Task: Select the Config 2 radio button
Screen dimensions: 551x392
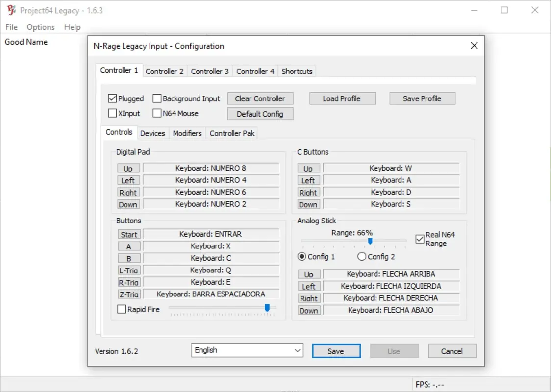Action: pyautogui.click(x=361, y=256)
